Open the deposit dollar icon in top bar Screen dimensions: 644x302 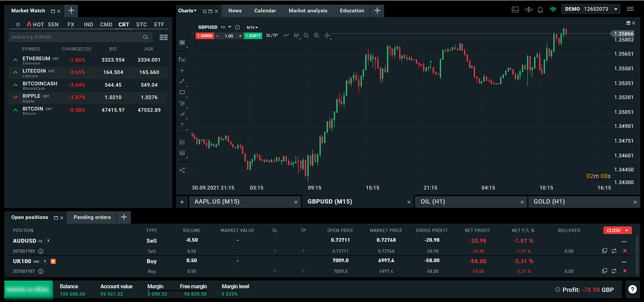(528, 9)
